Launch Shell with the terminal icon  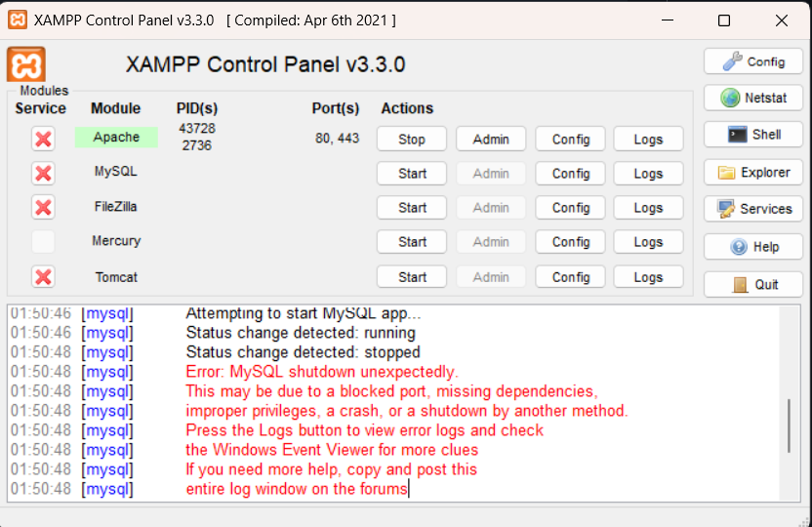pos(752,135)
